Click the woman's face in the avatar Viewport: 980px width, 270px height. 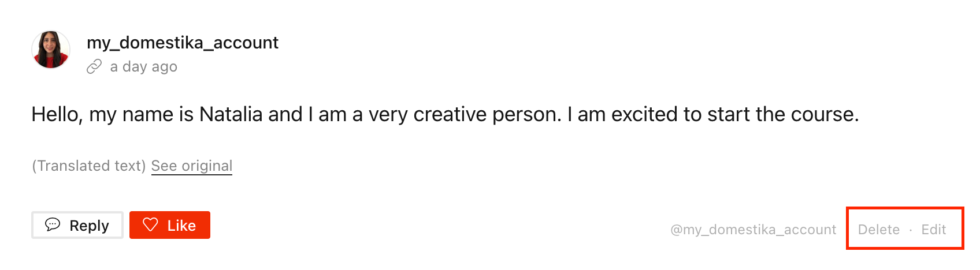point(50,46)
